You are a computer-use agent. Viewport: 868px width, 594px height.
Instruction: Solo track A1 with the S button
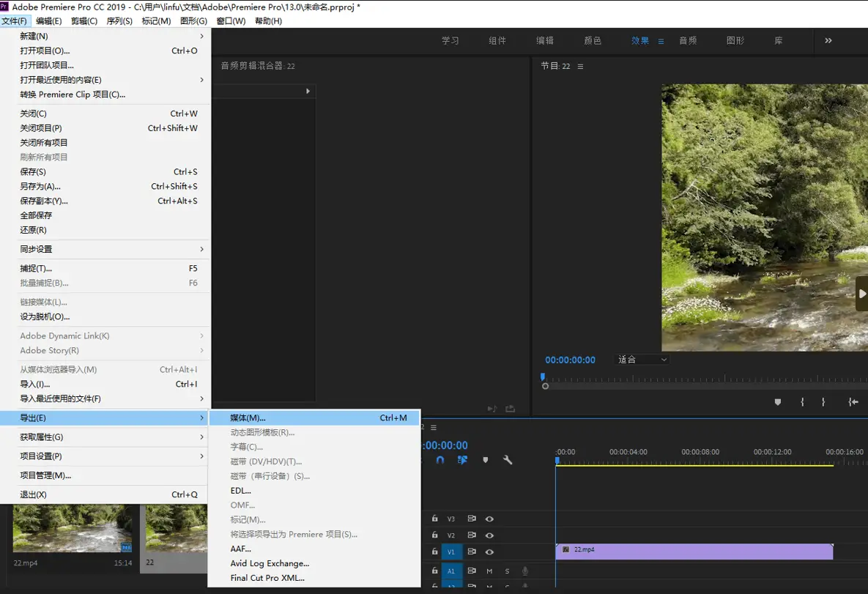[507, 571]
